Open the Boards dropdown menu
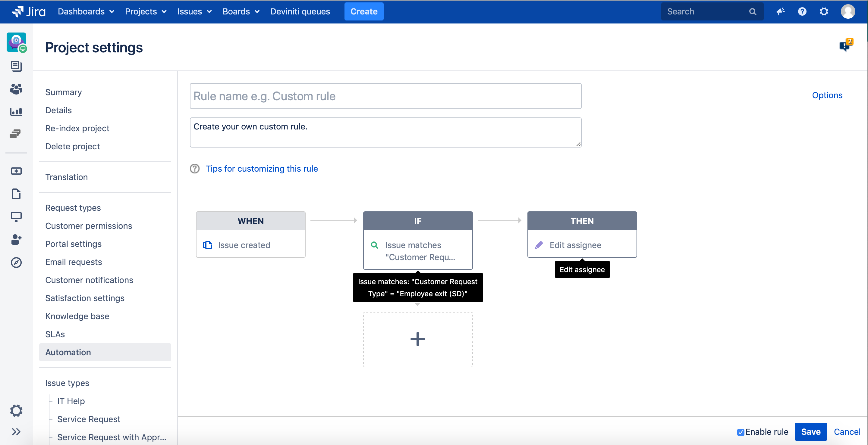This screenshot has width=868, height=445. tap(241, 11)
